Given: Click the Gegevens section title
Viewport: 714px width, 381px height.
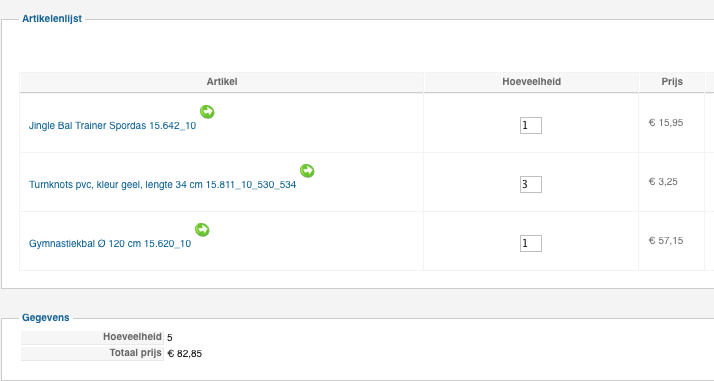Looking at the screenshot, I should point(46,318).
